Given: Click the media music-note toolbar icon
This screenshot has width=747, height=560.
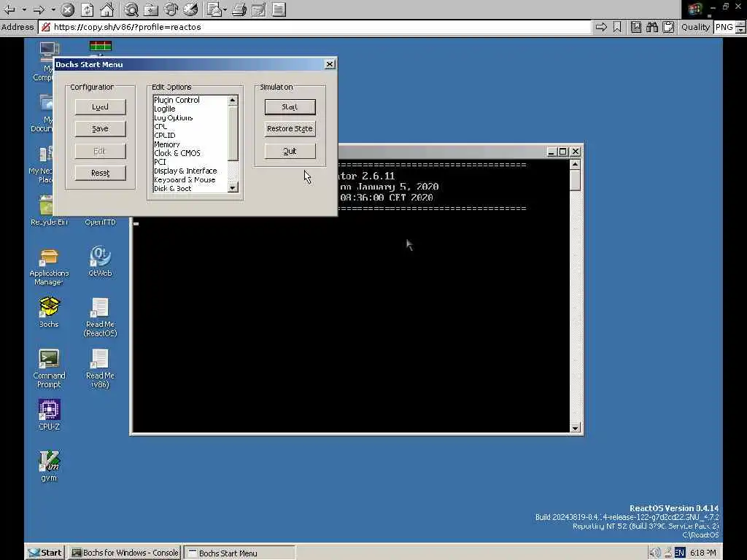Looking at the screenshot, I should pos(171,9).
